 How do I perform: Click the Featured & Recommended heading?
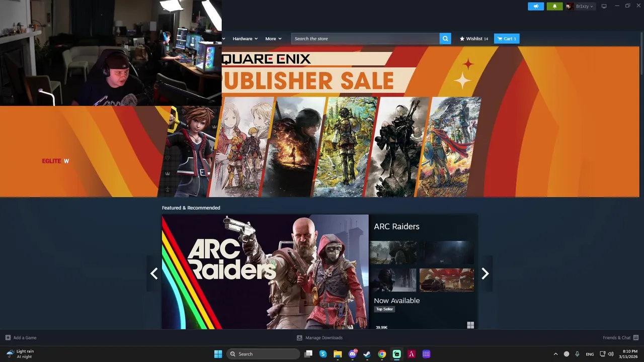click(x=191, y=208)
